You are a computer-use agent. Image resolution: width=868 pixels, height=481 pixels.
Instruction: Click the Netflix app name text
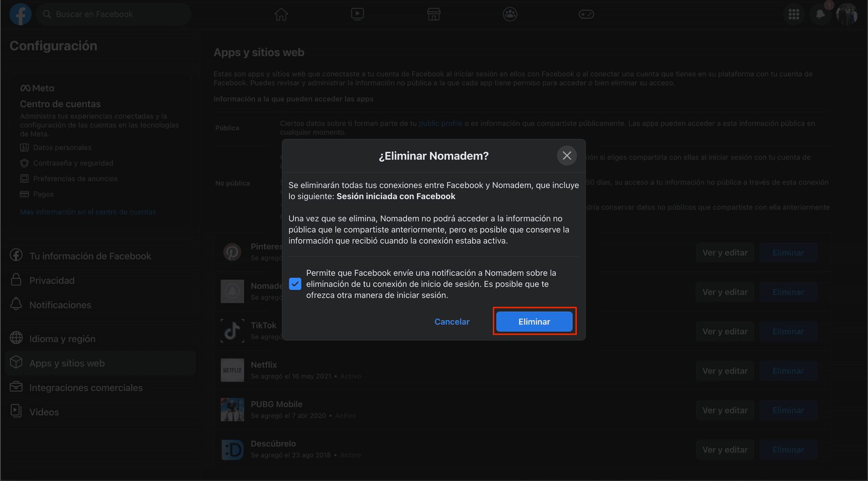point(264,365)
